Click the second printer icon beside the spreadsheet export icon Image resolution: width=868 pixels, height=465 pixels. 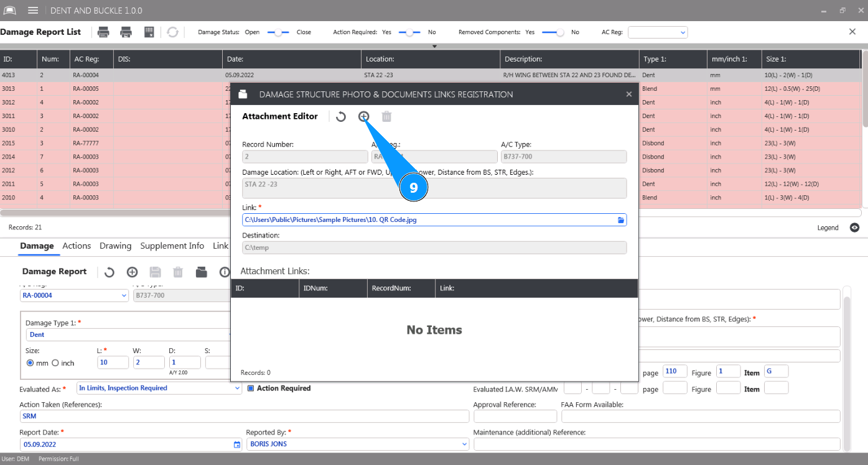point(126,32)
